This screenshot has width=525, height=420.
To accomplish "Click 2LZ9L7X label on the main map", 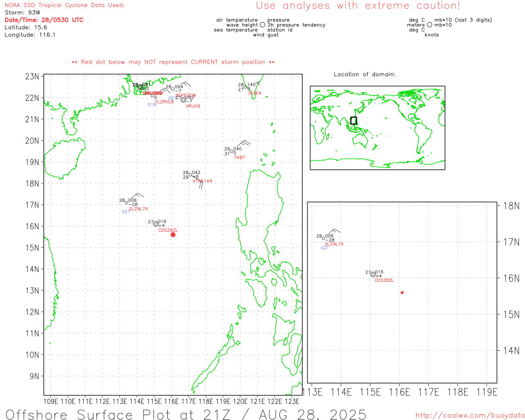I will pyautogui.click(x=138, y=209).
